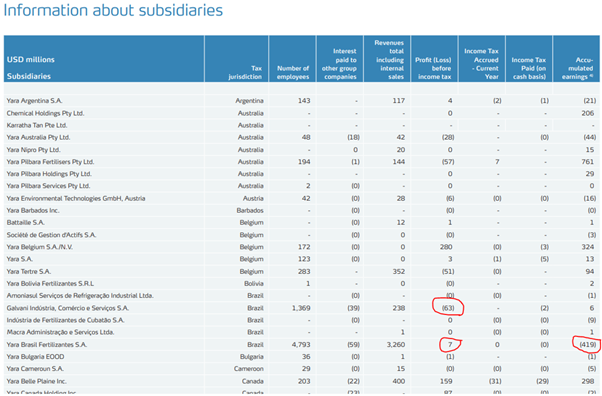This screenshot has height=396, width=602.
Task: Click the 3,260 revenues cell
Action: click(x=395, y=345)
